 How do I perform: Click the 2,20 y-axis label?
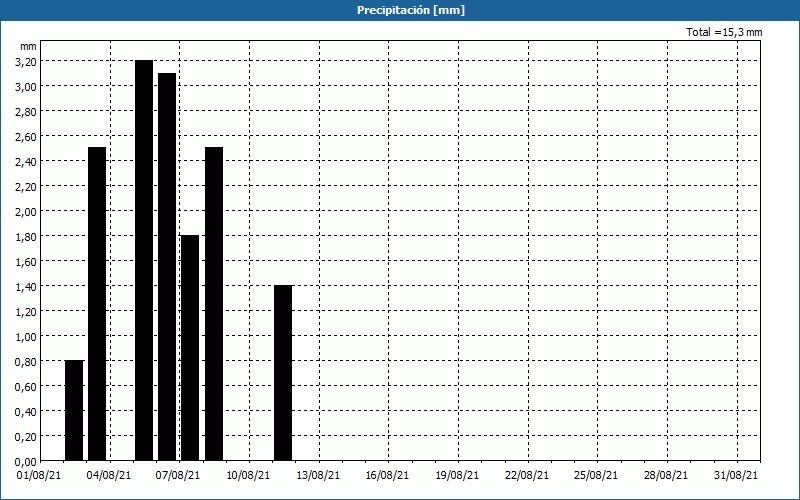tap(26, 187)
